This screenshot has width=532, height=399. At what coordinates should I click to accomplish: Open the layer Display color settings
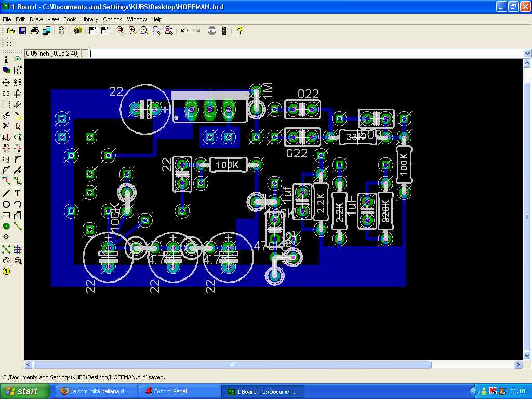tap(6, 70)
